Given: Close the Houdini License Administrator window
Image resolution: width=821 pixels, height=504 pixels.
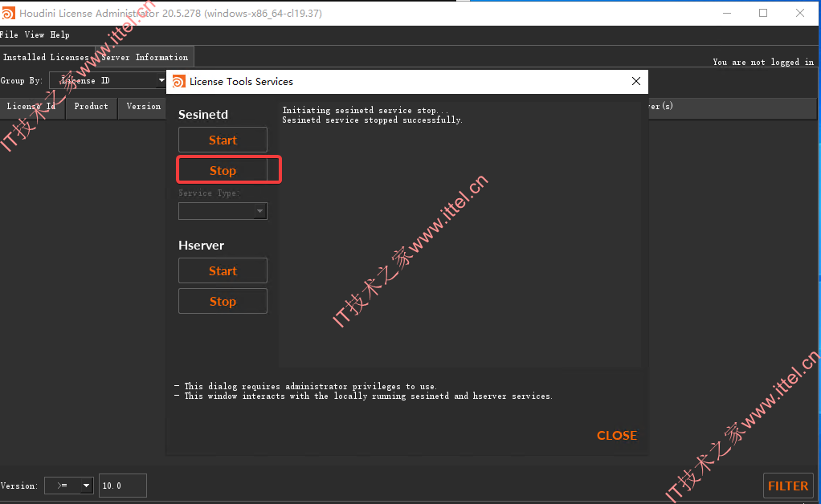Looking at the screenshot, I should tap(800, 13).
